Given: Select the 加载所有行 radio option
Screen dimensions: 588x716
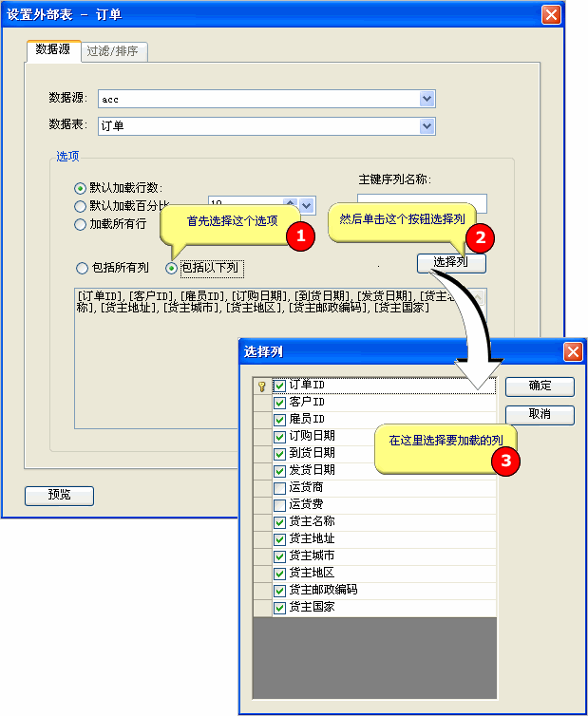Looking at the screenshot, I should pyautogui.click(x=81, y=225).
